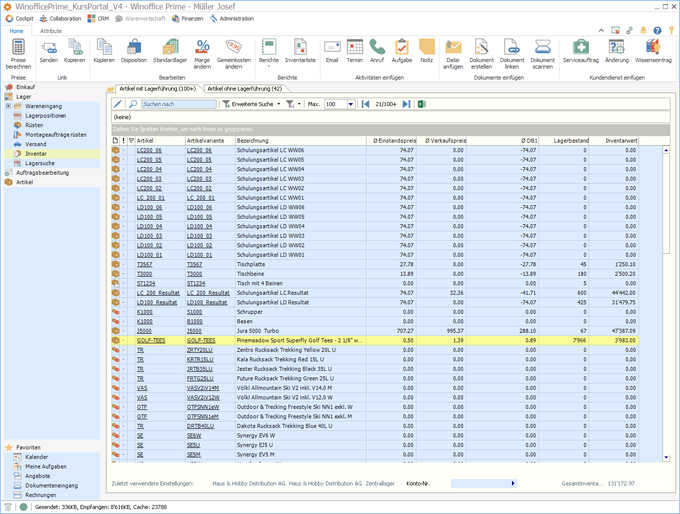The image size is (680, 514).
Task: Open article variant link J5000
Action: [x=194, y=331]
